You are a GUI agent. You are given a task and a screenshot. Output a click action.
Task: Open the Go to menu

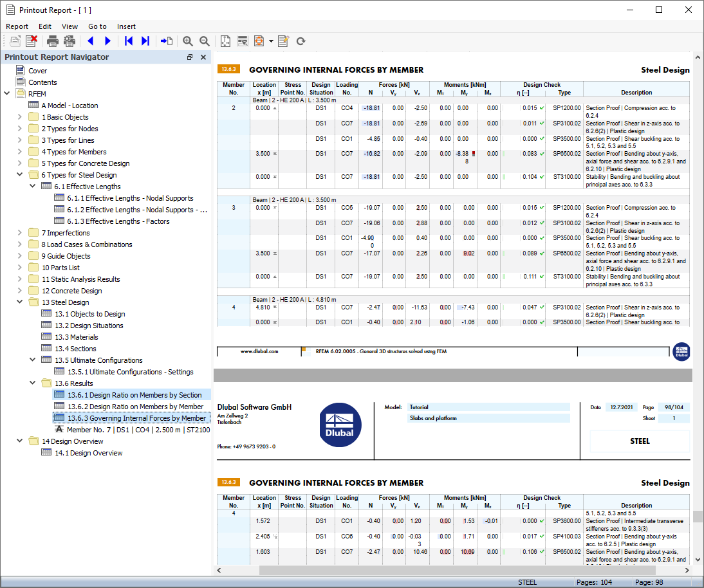pos(97,26)
